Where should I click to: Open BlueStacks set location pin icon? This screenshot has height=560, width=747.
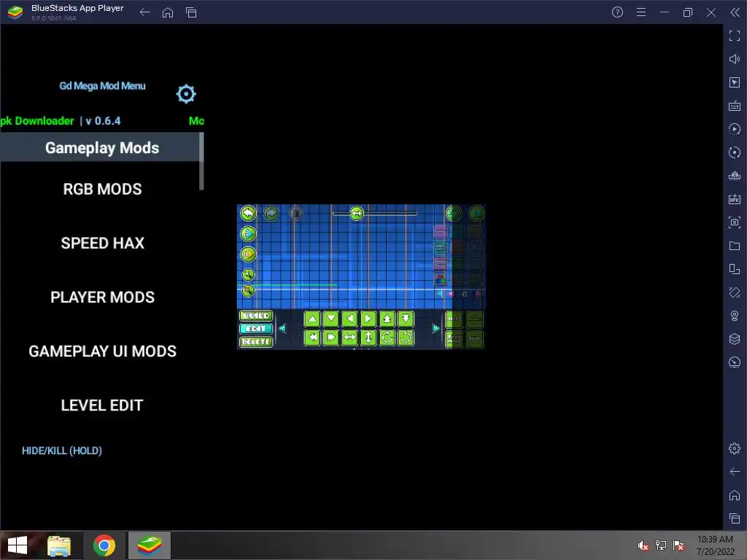coord(735,316)
